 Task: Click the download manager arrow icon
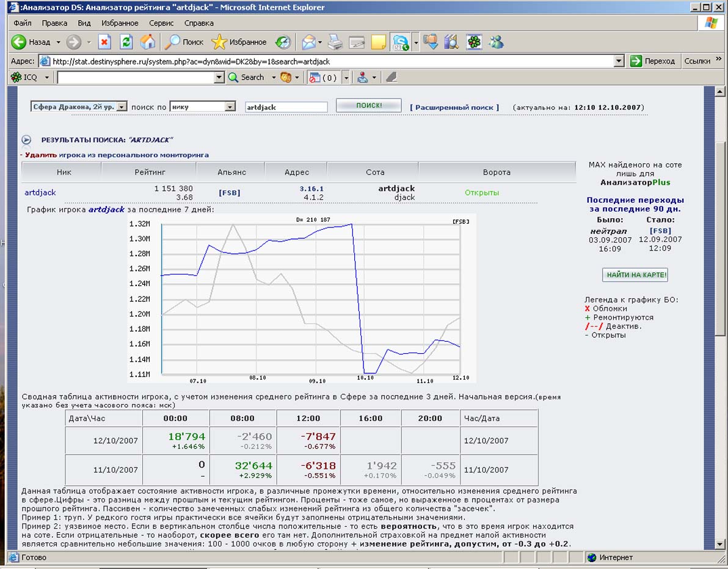tap(431, 42)
